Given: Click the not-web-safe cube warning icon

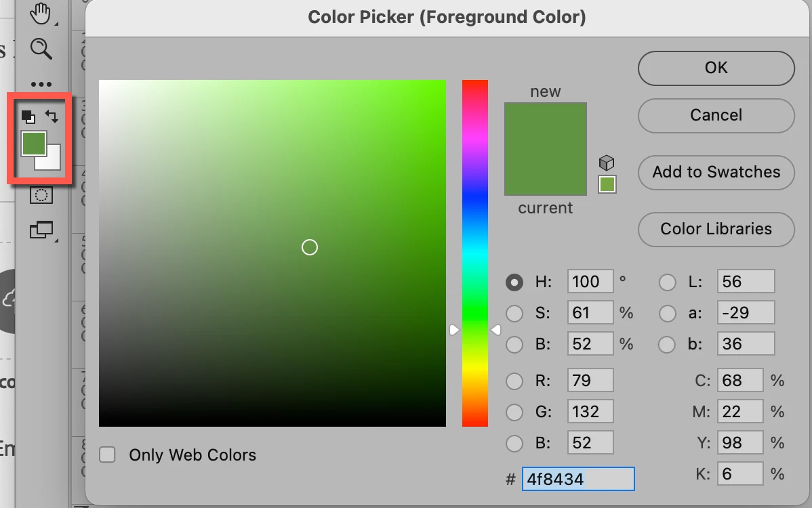Looking at the screenshot, I should click(x=607, y=163).
